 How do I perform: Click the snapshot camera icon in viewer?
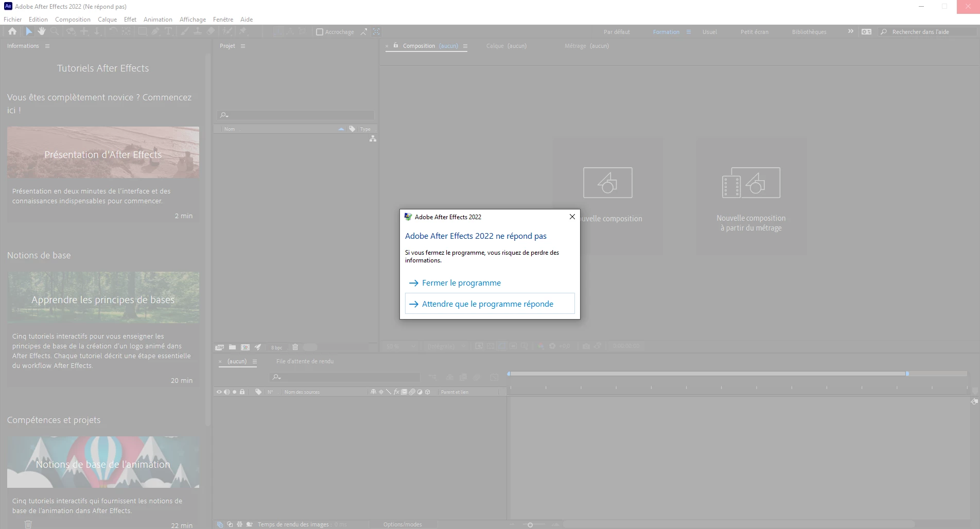(x=586, y=346)
